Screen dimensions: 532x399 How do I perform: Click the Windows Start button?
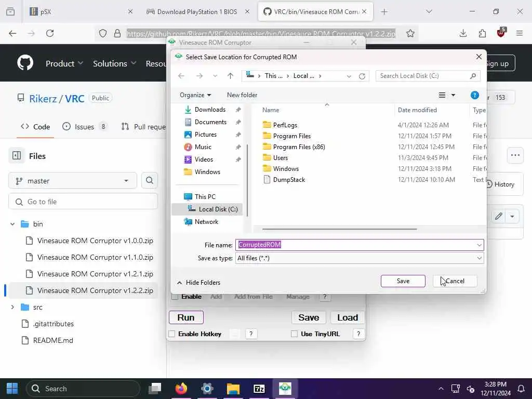pyautogui.click(x=12, y=389)
